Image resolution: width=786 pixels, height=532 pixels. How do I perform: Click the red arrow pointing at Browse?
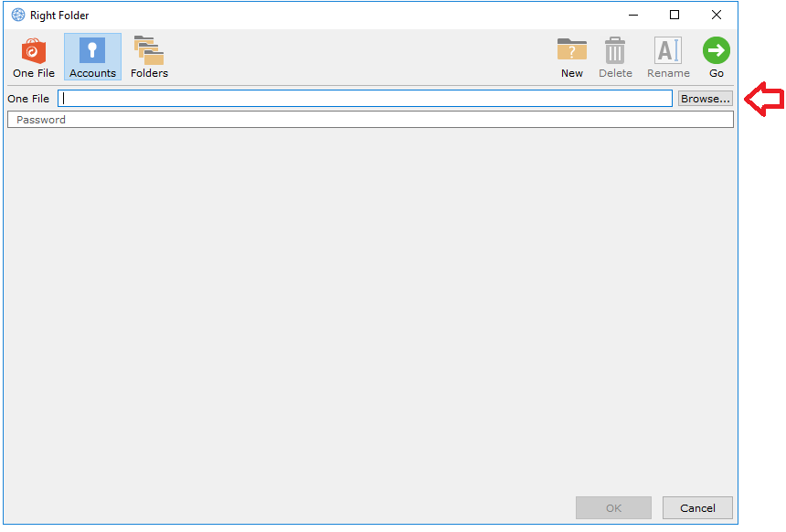764,99
